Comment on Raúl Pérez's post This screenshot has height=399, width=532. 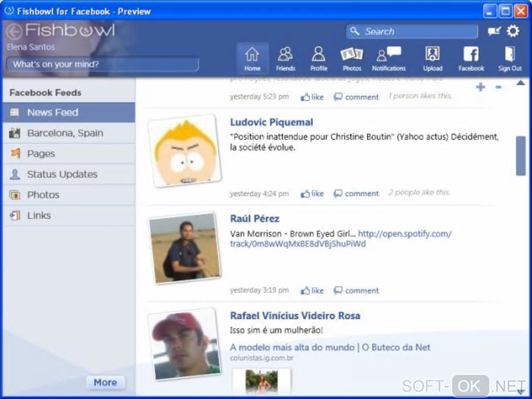356,291
